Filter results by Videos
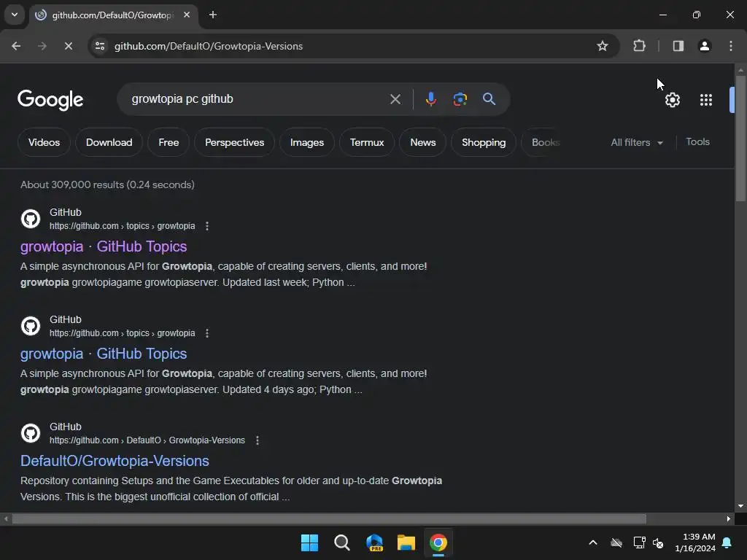The height and width of the screenshot is (560, 747). 44,142
